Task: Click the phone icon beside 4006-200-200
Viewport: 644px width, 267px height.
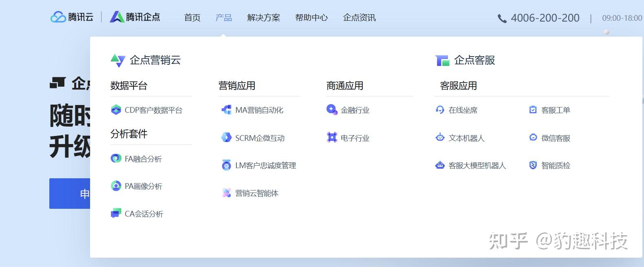Action: coord(502,18)
